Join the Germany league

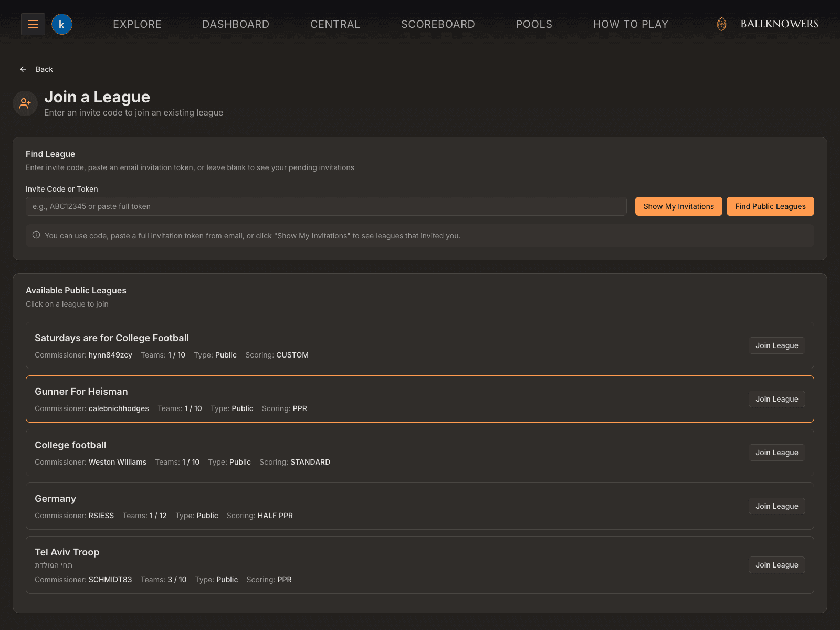[776, 506]
